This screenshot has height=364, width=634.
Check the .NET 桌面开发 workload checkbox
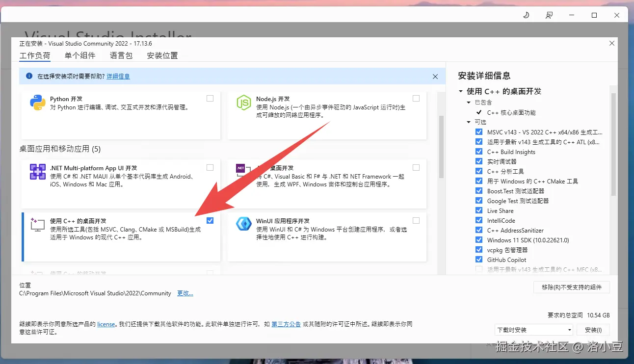click(x=416, y=167)
